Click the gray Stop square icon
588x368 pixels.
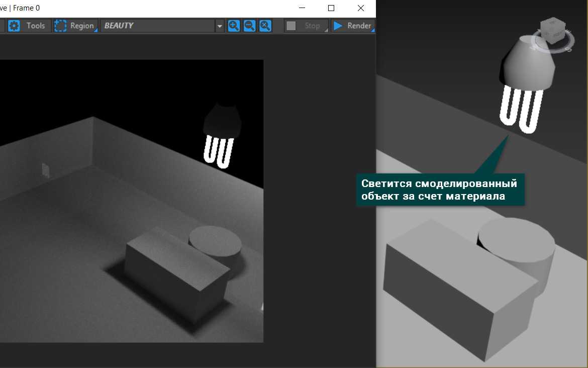click(x=291, y=26)
